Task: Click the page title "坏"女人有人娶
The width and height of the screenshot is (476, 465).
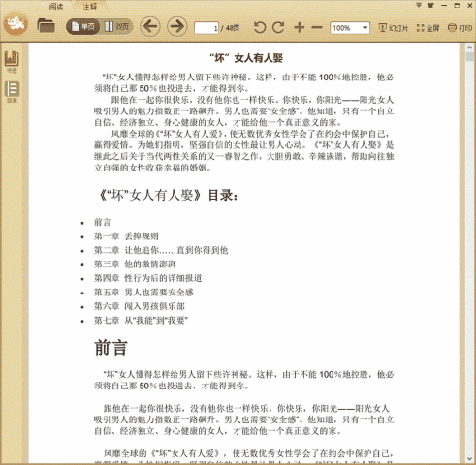Action: pyautogui.click(x=246, y=58)
